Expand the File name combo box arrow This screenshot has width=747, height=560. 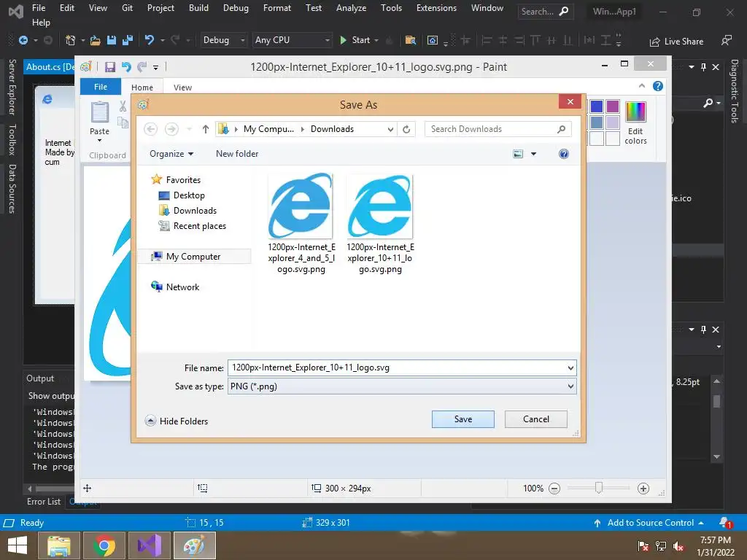[570, 367]
